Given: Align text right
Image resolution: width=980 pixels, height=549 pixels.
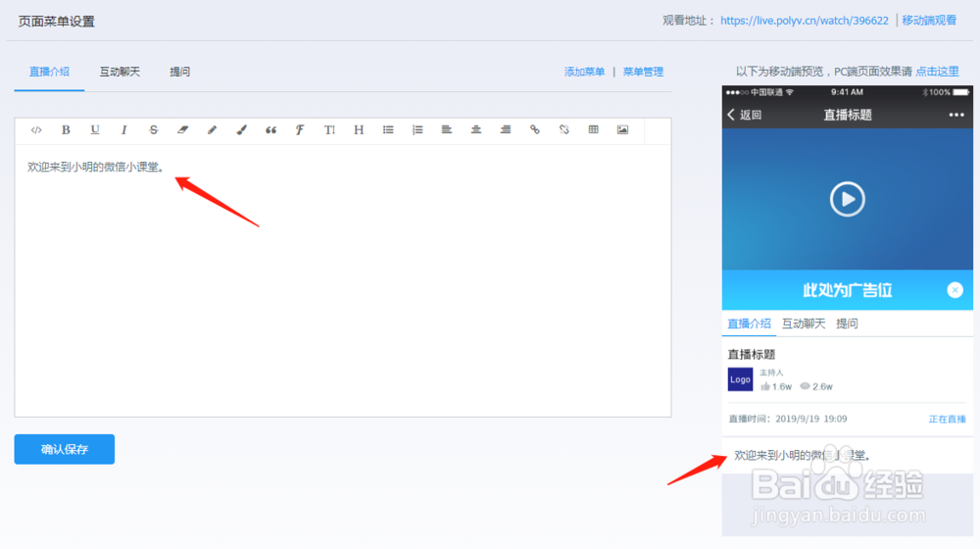Looking at the screenshot, I should click(x=505, y=130).
